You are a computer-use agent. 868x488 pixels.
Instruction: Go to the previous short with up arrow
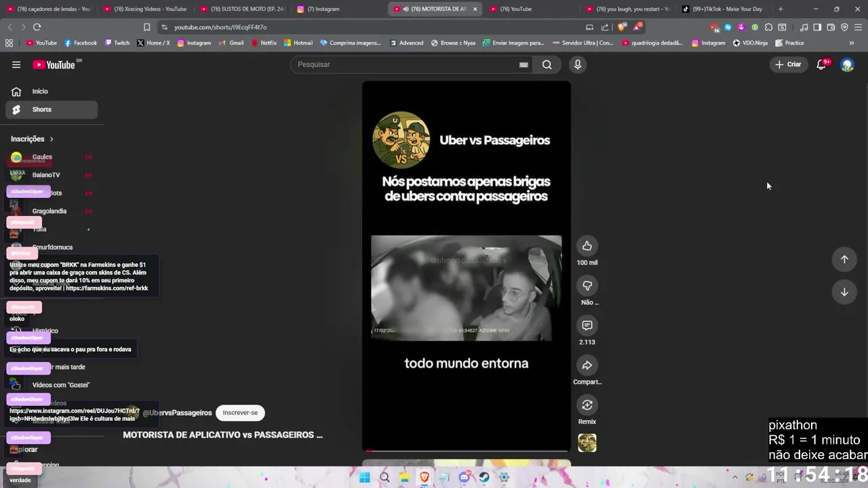tap(844, 259)
